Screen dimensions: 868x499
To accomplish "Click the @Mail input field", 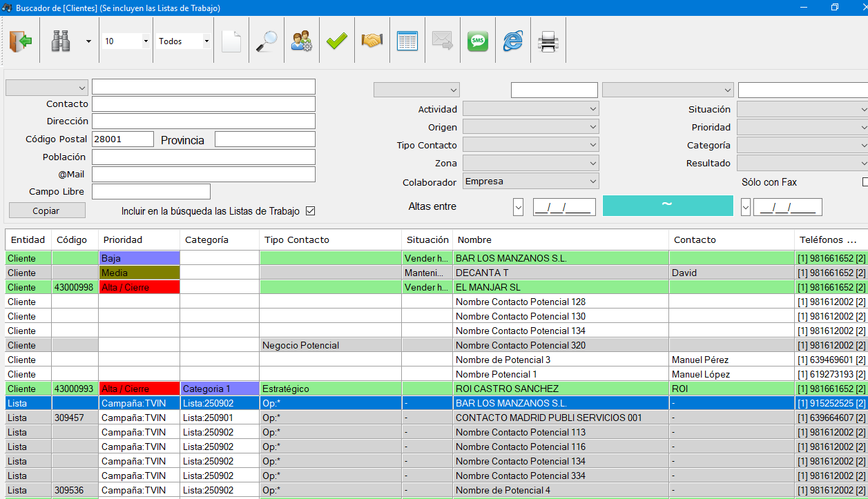I will point(204,174).
